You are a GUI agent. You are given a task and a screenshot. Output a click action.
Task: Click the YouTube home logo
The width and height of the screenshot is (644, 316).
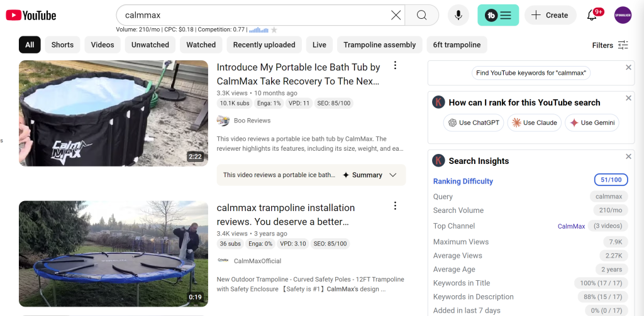[31, 15]
